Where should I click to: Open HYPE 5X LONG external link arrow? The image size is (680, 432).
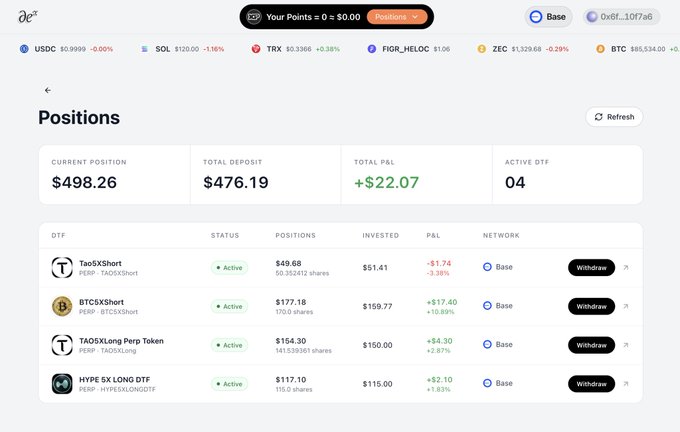coord(626,384)
